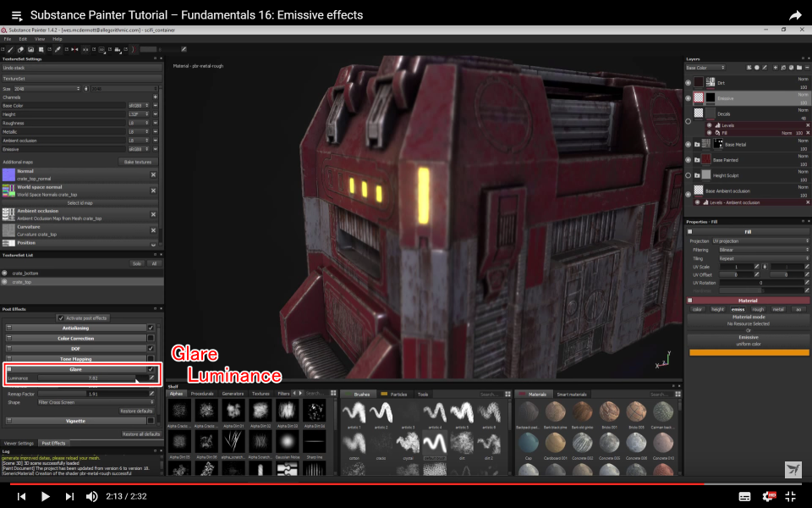This screenshot has height=508, width=812.
Task: Open video quality settings gear
Action: 769,497
